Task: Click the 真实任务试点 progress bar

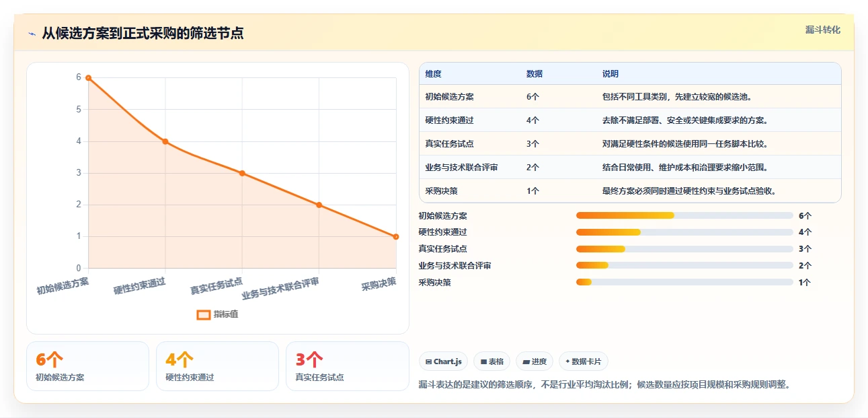Action: point(684,249)
